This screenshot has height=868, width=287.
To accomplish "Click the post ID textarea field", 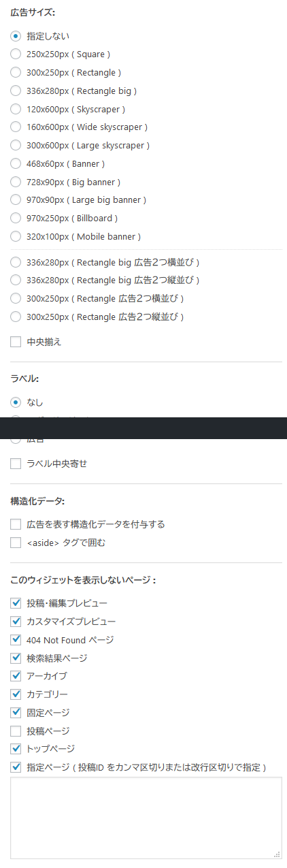I will click(146, 818).
